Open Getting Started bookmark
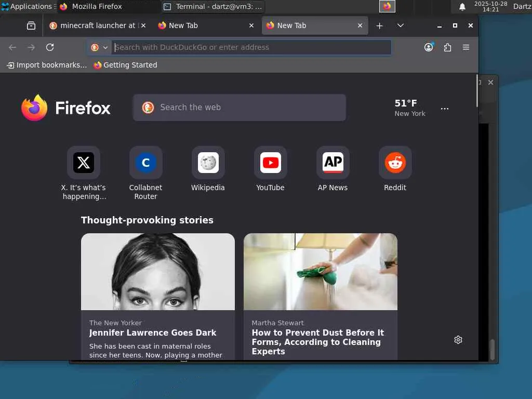The height and width of the screenshot is (399, 532). point(126,65)
